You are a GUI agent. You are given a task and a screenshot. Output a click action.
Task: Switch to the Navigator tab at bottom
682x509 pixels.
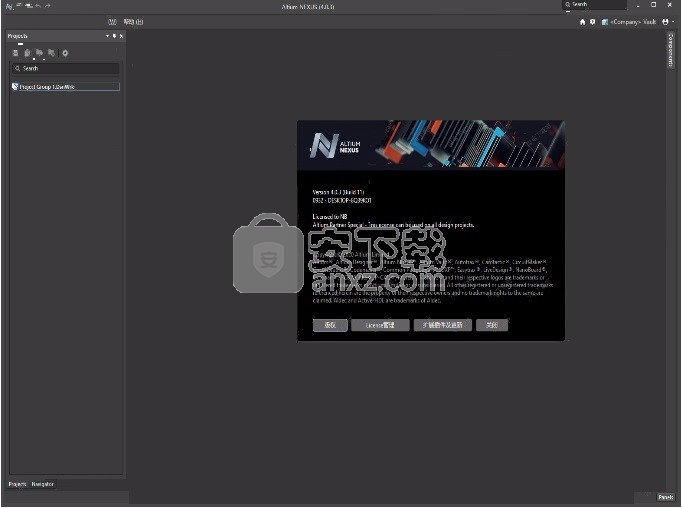(43, 484)
